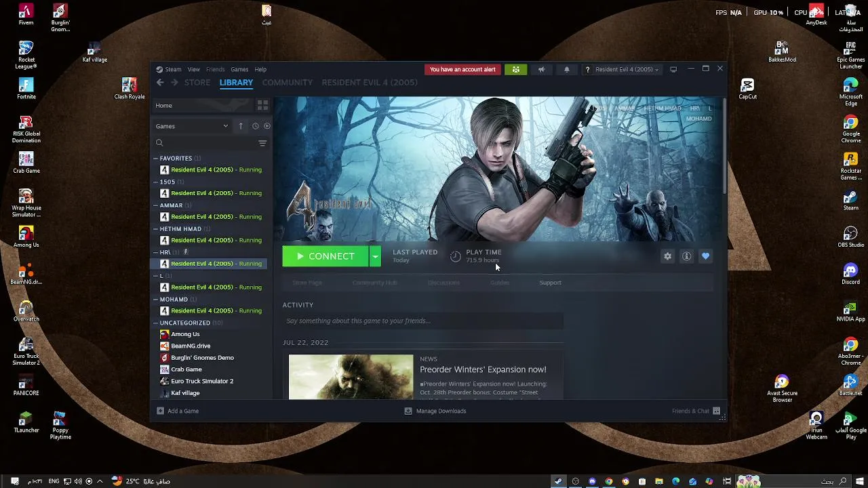Image resolution: width=868 pixels, height=488 pixels.
Task: Open the Steam announcements megaphone icon
Action: coord(541,69)
